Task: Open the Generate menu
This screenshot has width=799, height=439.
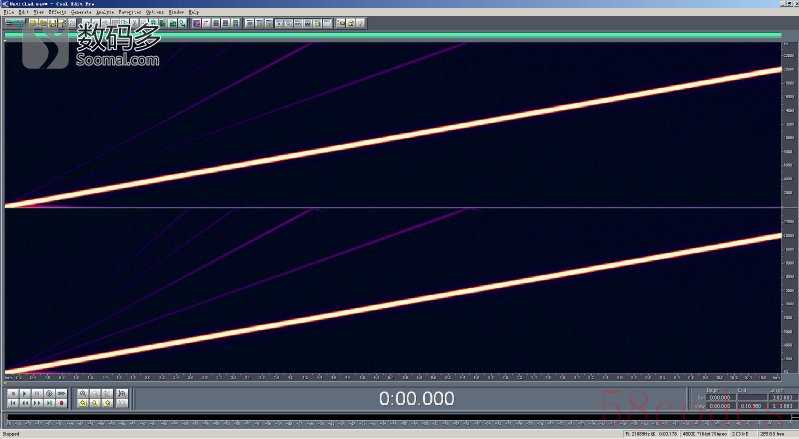Action: (81, 11)
